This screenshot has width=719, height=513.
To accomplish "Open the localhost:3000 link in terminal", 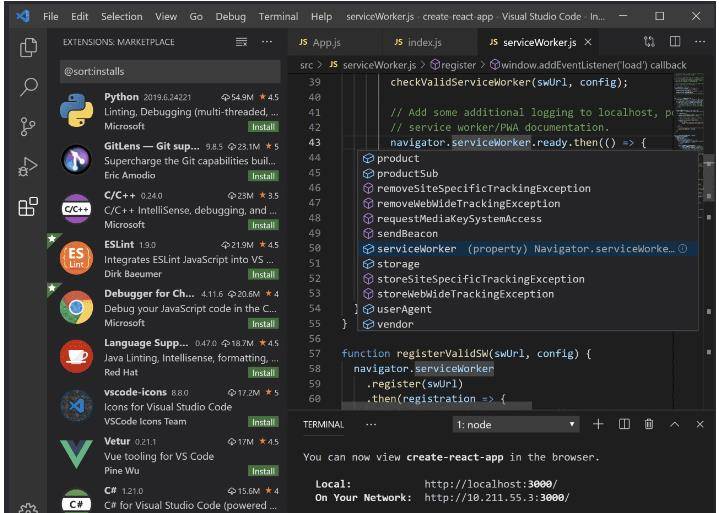I will click(491, 484).
